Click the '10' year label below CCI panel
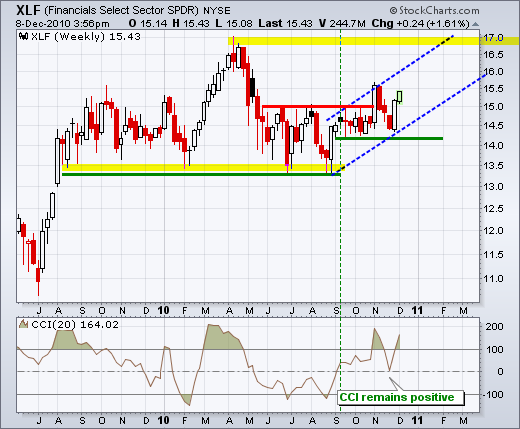 pyautogui.click(x=163, y=420)
